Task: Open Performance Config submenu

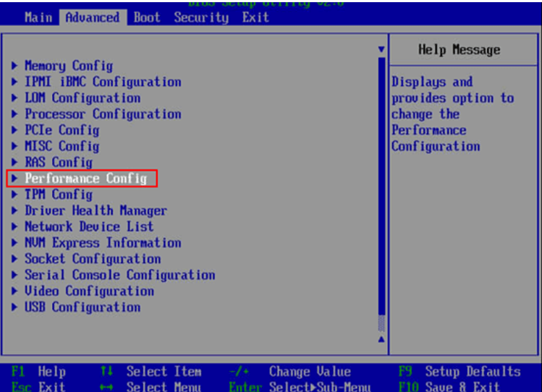Action: pos(85,179)
